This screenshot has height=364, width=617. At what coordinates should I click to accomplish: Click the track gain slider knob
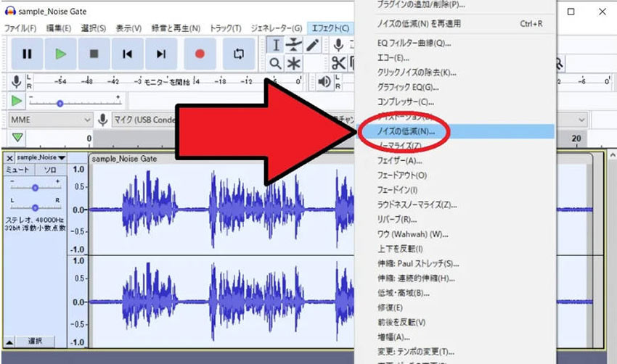(34, 186)
